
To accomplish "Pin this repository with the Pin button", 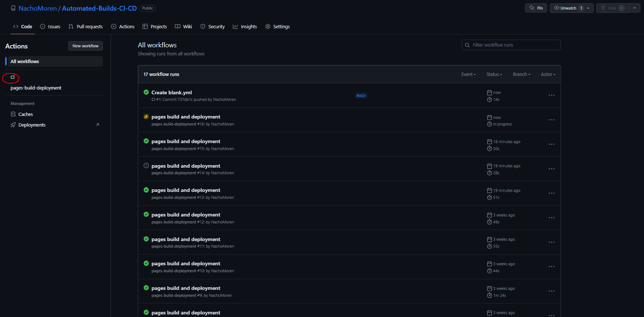I will coord(536,8).
